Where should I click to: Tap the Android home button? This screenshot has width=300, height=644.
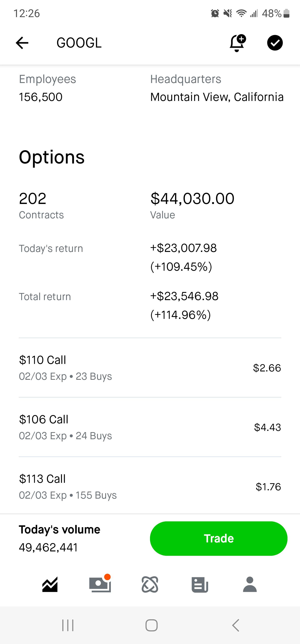coord(151,625)
